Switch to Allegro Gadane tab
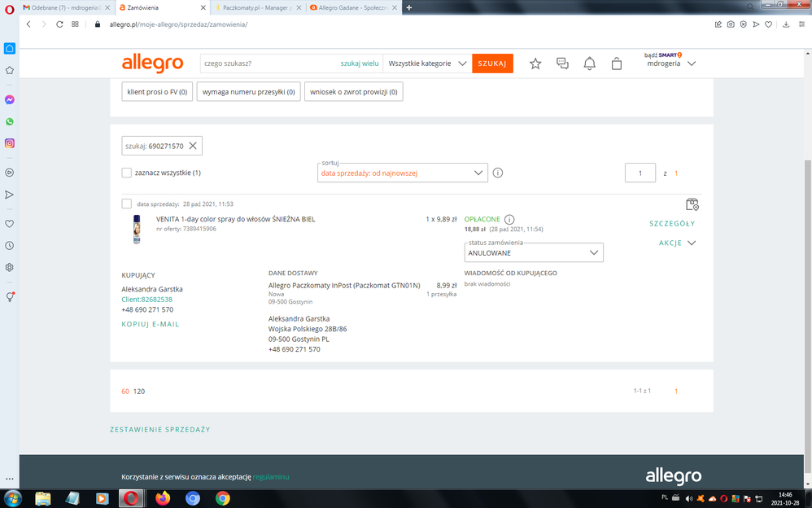 click(354, 8)
